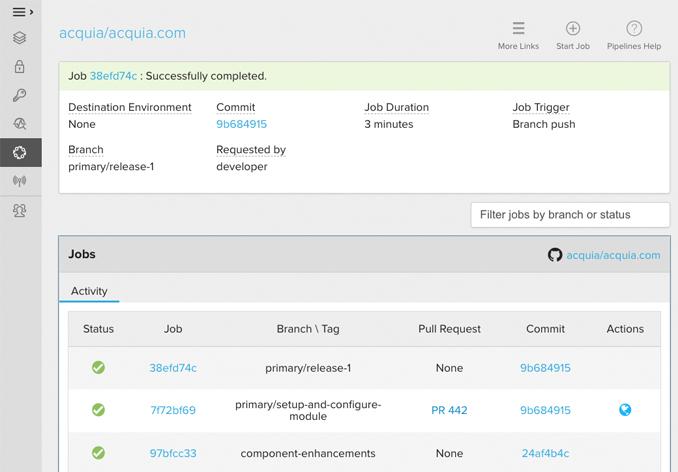Open the monitoring pulse sidebar icon
The image size is (678, 472).
(19, 124)
